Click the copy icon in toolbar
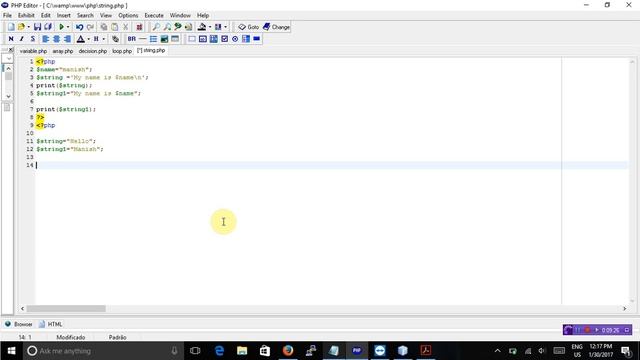Image resolution: width=640 pixels, height=360 pixels. (x=104, y=27)
